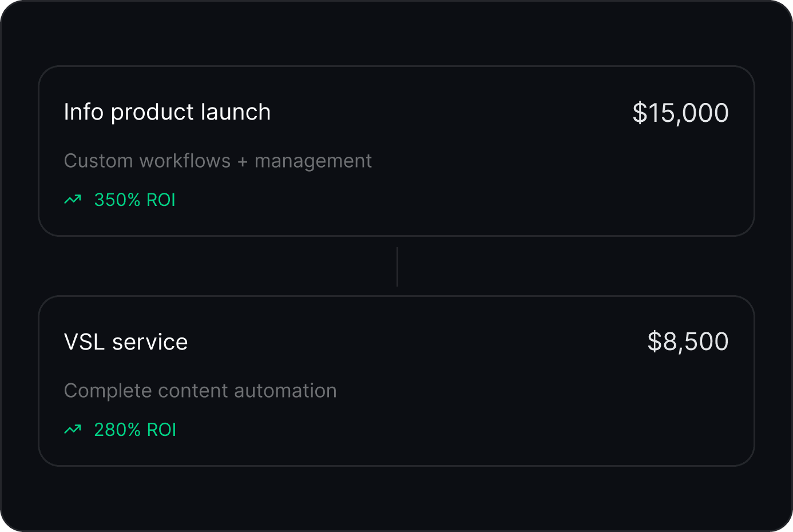Click the word "service" in the second title
Image resolution: width=793 pixels, height=532 pixels.
[x=150, y=342]
